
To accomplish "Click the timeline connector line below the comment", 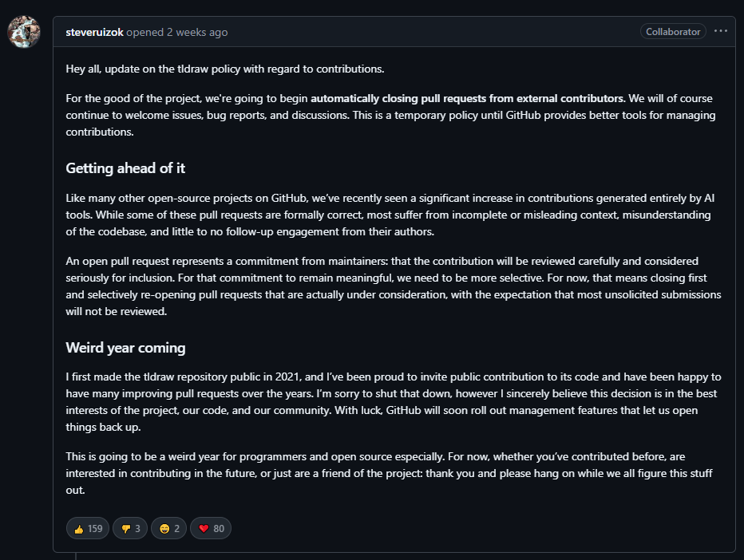I will [x=76, y=555].
